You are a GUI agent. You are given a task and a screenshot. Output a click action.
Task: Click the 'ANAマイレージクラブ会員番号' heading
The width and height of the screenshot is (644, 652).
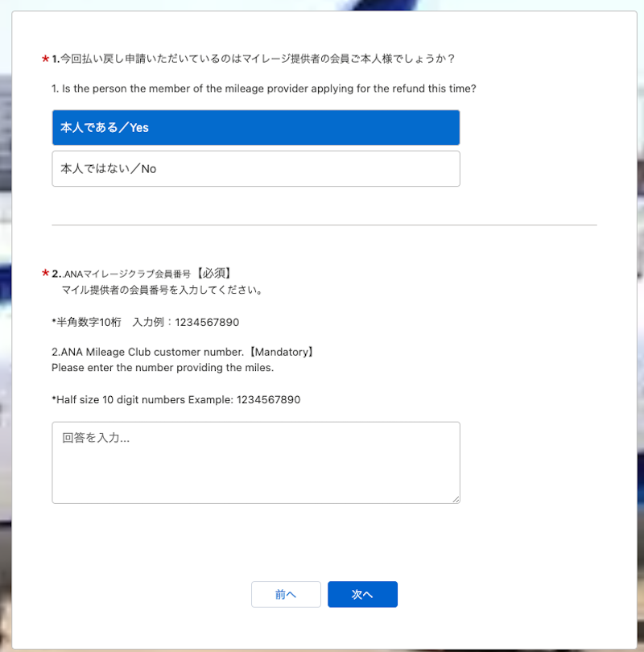[127, 274]
